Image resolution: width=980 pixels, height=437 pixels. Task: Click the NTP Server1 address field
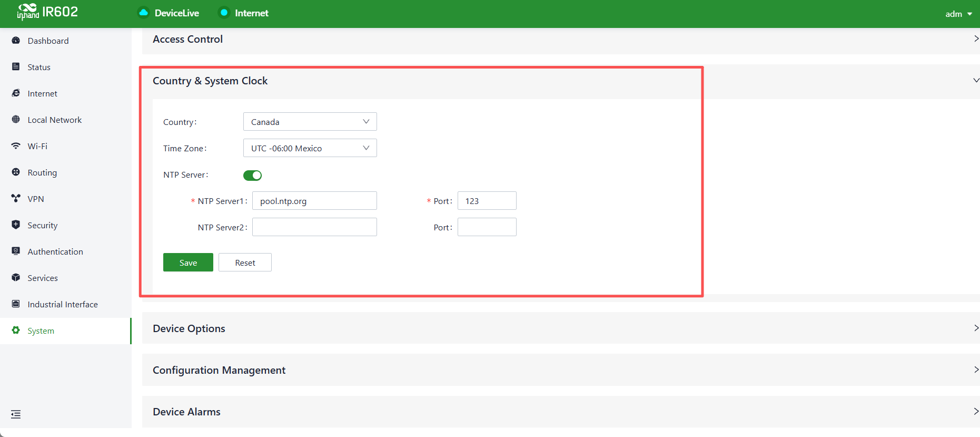[314, 201]
